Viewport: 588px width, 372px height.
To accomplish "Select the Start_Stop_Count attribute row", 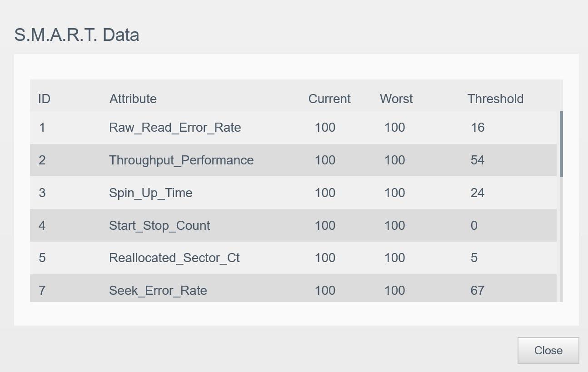I will coord(293,225).
